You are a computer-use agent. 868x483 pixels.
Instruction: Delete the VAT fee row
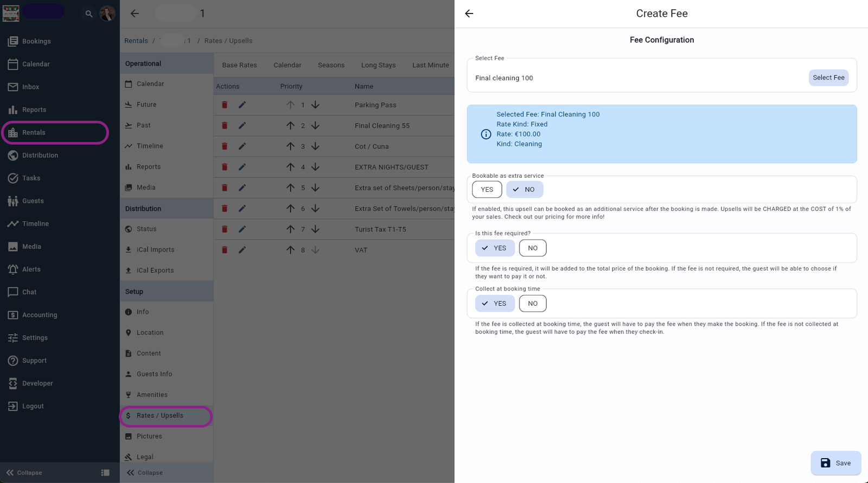[x=225, y=250]
